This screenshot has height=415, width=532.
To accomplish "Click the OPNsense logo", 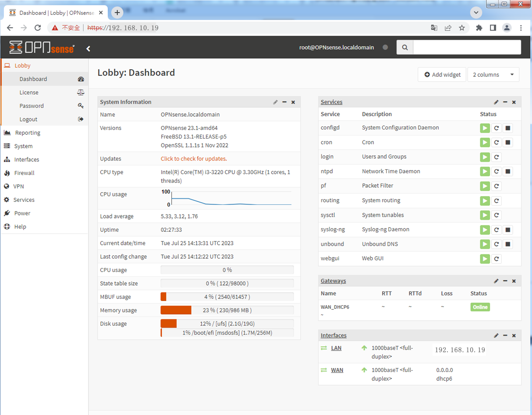I will pos(42,47).
